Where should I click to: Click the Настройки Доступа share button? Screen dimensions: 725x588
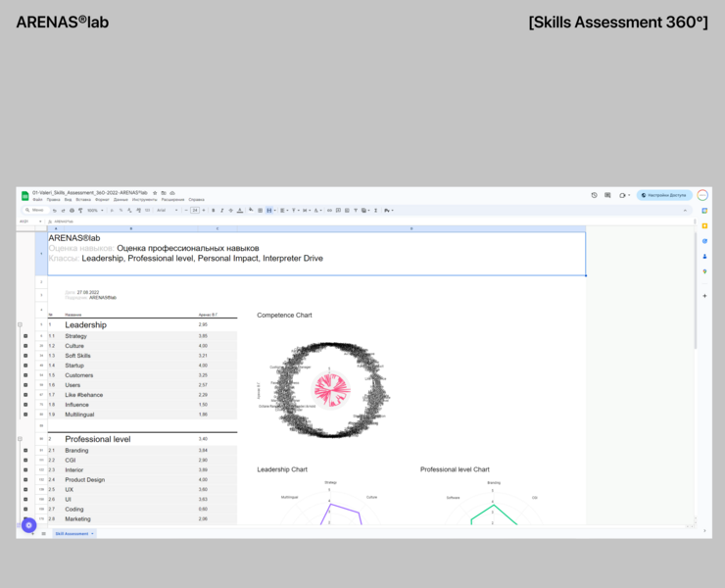[x=664, y=195]
